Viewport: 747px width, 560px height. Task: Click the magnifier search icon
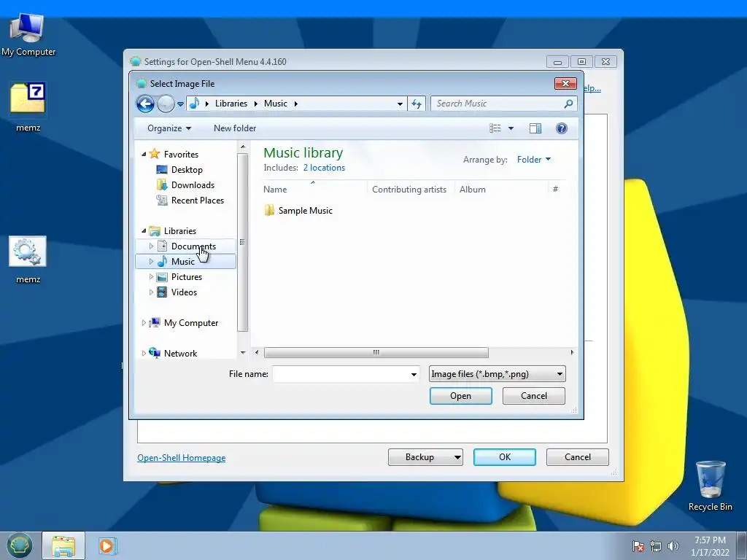coord(568,104)
